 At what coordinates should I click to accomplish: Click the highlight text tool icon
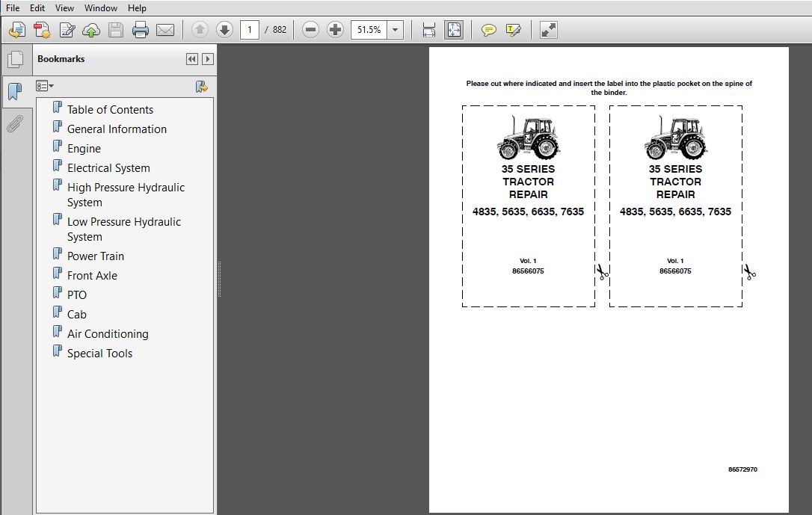pos(513,30)
